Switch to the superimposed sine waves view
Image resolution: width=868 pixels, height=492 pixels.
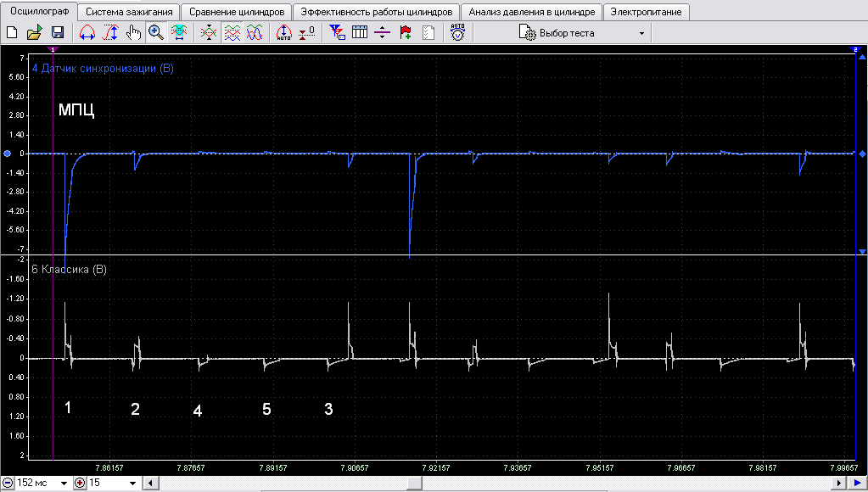pyautogui.click(x=255, y=32)
